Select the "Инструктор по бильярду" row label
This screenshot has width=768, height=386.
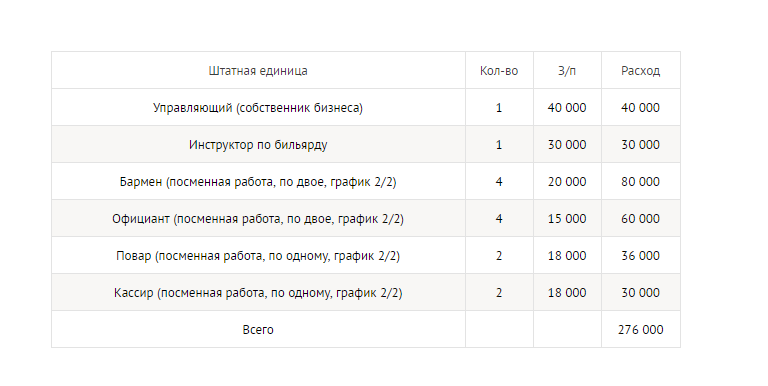click(x=258, y=145)
